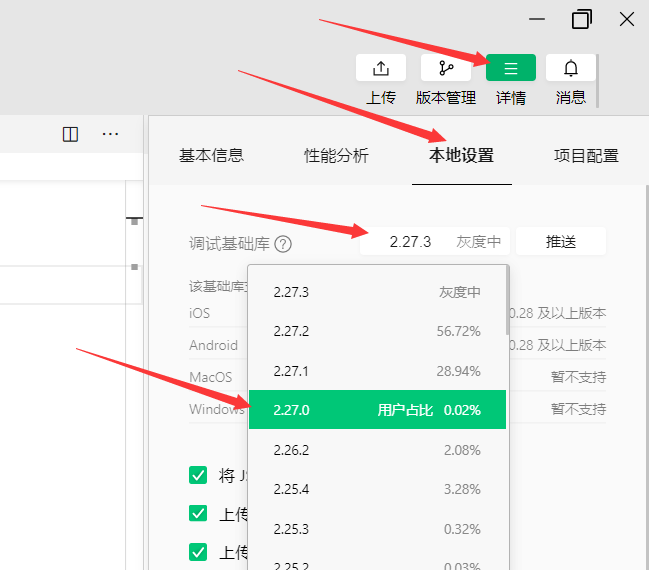Toggle the third checkbox labeled 上传
This screenshot has width=649, height=570.
click(198, 552)
